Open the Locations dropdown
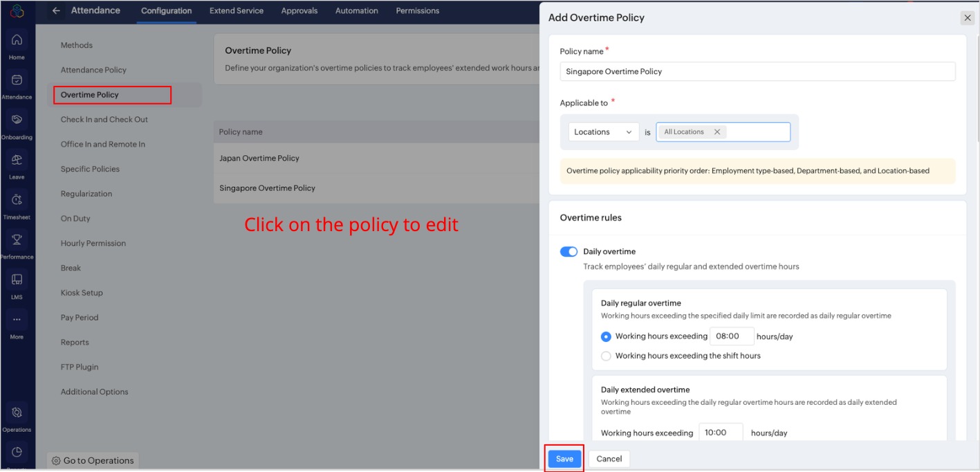Image resolution: width=980 pixels, height=472 pixels. coord(604,132)
